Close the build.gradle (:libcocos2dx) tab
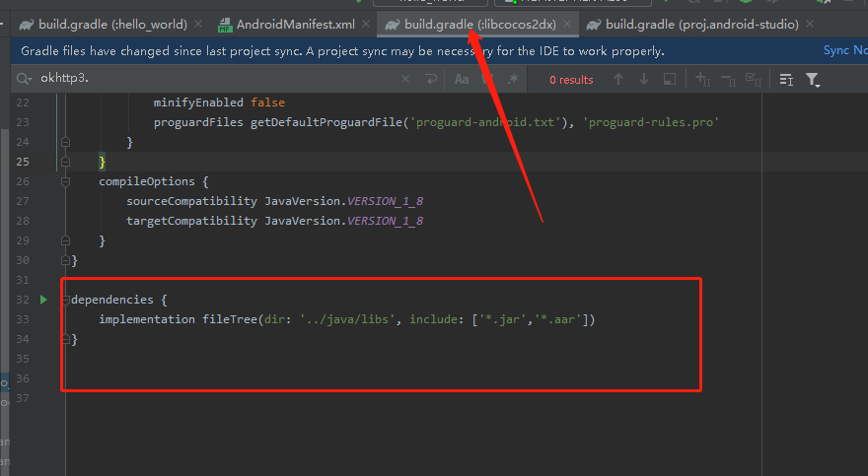The width and height of the screenshot is (868, 476). (x=567, y=24)
